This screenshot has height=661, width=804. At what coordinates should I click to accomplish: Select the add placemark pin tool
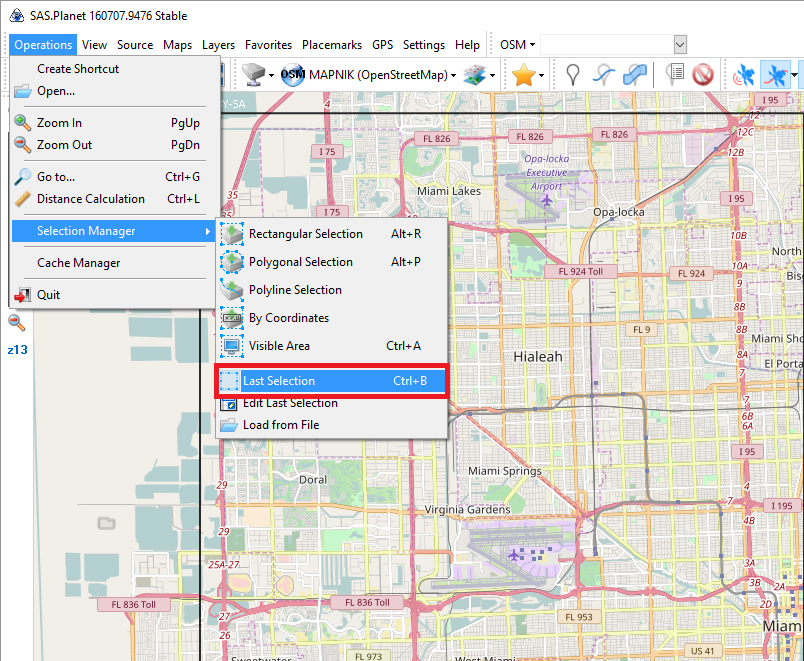pyautogui.click(x=573, y=75)
